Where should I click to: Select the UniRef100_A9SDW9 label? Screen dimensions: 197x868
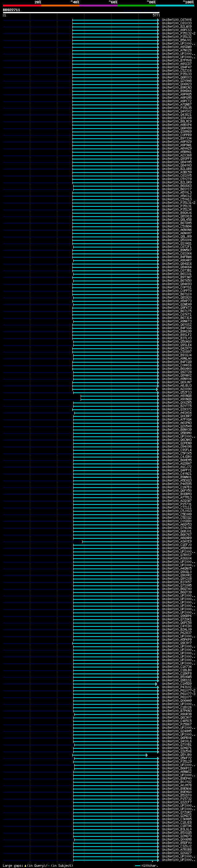coord(176,47)
